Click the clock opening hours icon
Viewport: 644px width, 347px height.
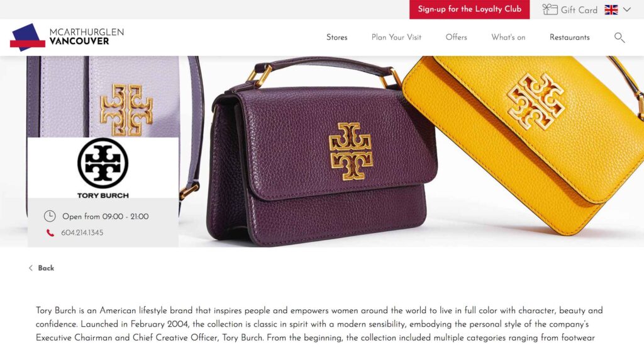pos(50,216)
